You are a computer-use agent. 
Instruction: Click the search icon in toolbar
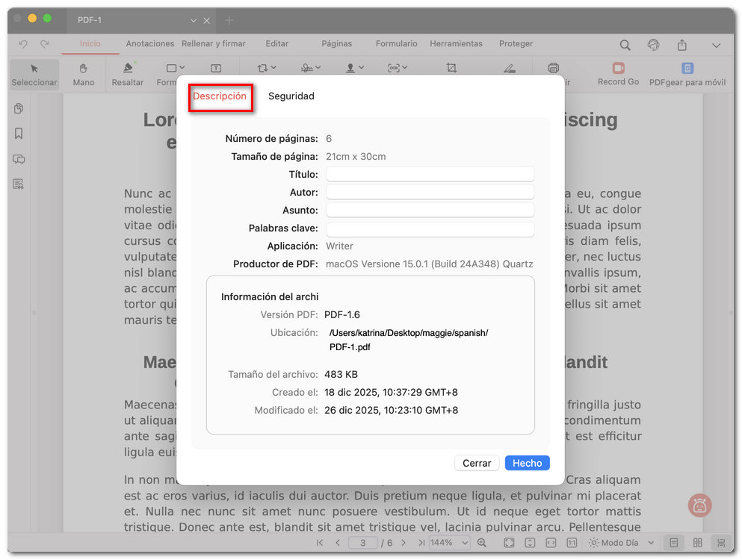coord(625,45)
